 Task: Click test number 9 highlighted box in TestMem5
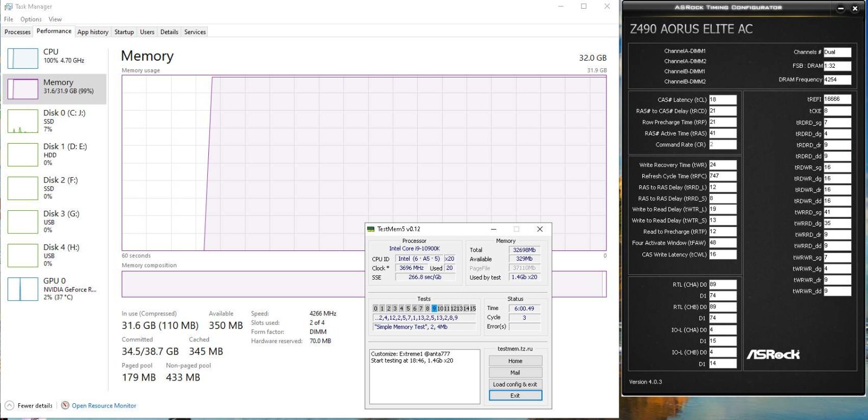tap(434, 308)
